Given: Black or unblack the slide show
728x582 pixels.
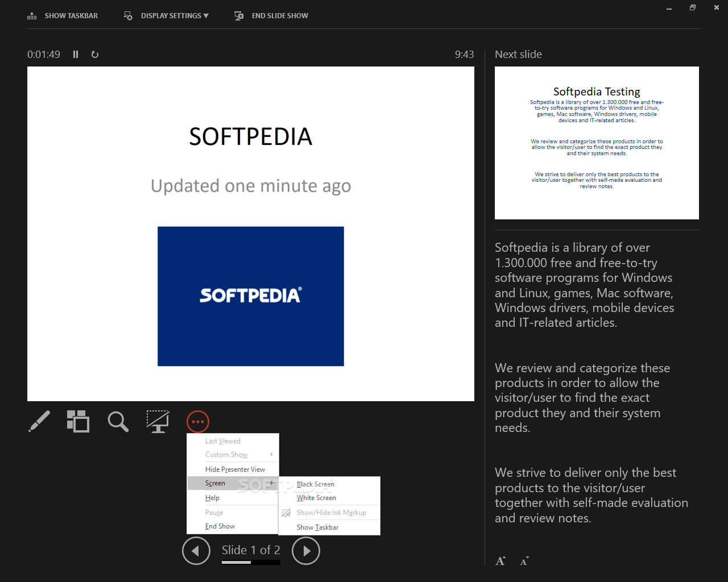Looking at the screenshot, I should pos(158,421).
